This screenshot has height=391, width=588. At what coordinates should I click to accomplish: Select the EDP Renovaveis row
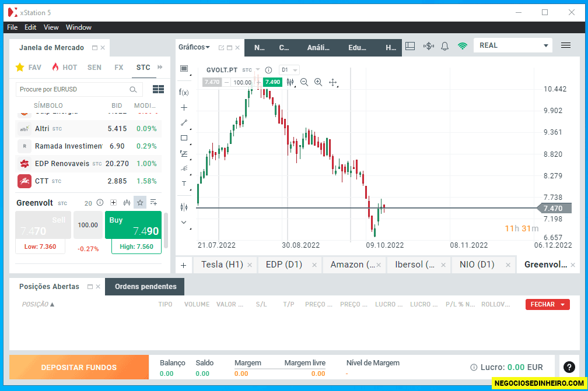[x=89, y=164]
